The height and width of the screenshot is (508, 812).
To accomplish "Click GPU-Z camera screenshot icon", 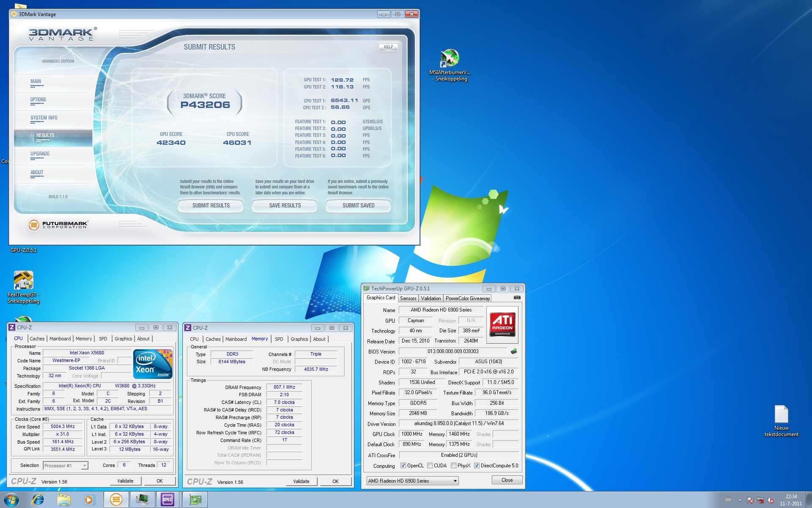I will tap(517, 298).
